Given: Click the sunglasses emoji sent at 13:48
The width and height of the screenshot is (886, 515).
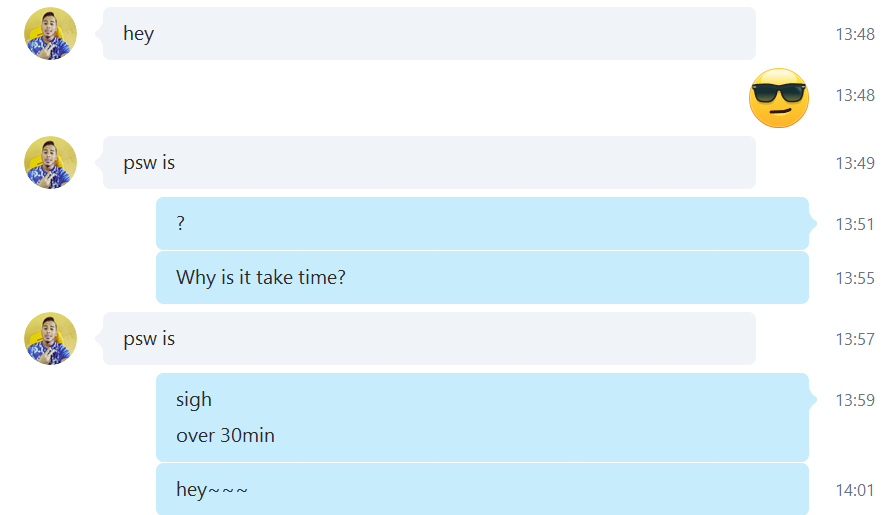Looking at the screenshot, I should [779, 98].
